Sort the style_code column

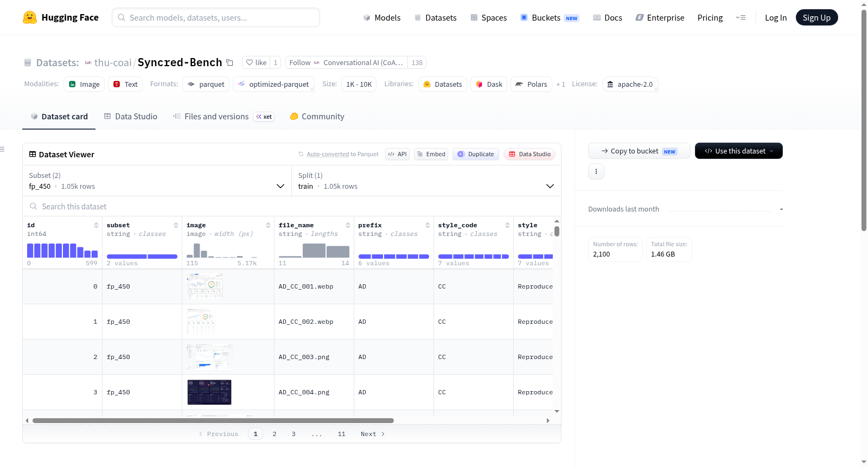[507, 225]
